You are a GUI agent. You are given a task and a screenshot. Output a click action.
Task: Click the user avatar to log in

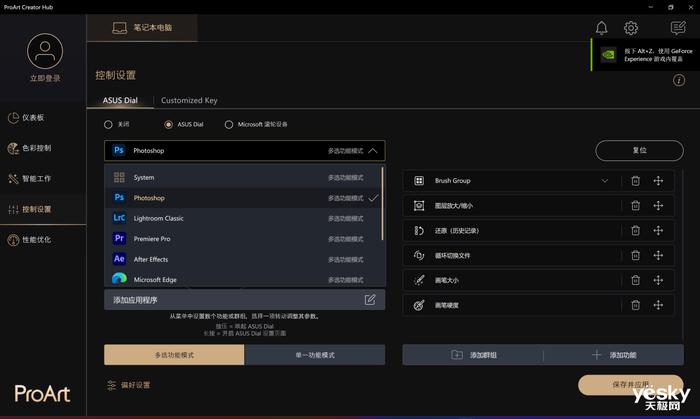point(45,51)
